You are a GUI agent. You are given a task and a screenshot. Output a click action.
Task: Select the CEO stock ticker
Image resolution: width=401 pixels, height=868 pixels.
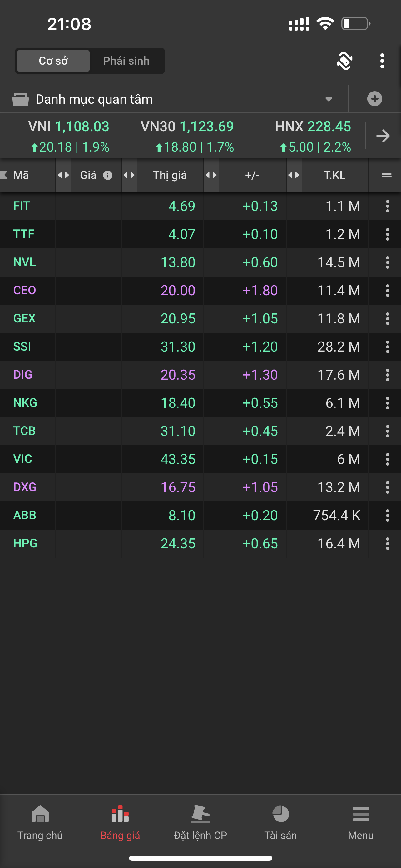(25, 291)
